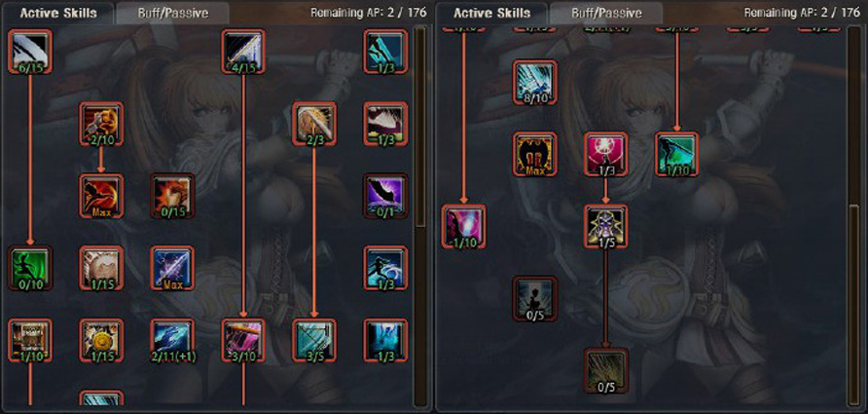Image resolution: width=868 pixels, height=414 pixels.
Task: Click the blue wave skill labeled 2/11(+1)
Action: point(172,340)
